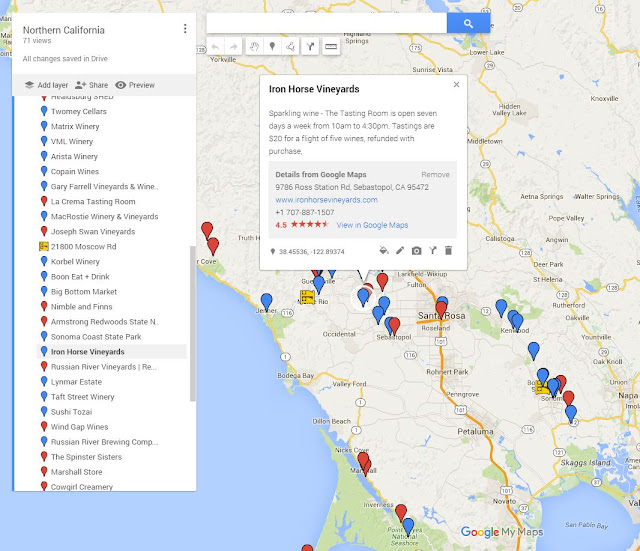Click View in Google Maps link
The image size is (640, 551).
point(372,225)
